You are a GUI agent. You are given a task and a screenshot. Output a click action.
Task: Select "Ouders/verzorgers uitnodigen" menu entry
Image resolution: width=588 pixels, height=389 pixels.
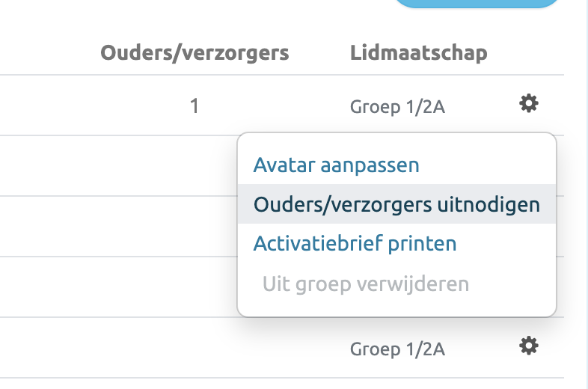[396, 204]
